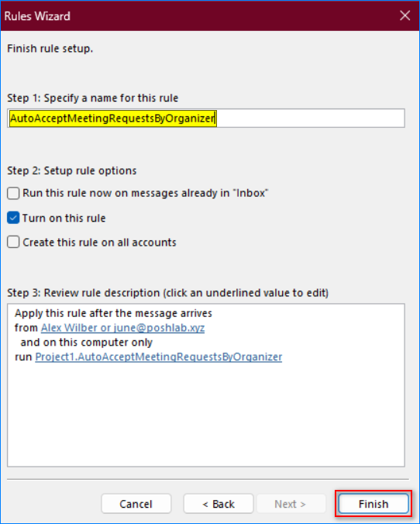Uncheck 'Turn on this rule'
The height and width of the screenshot is (524, 420).
tap(13, 218)
